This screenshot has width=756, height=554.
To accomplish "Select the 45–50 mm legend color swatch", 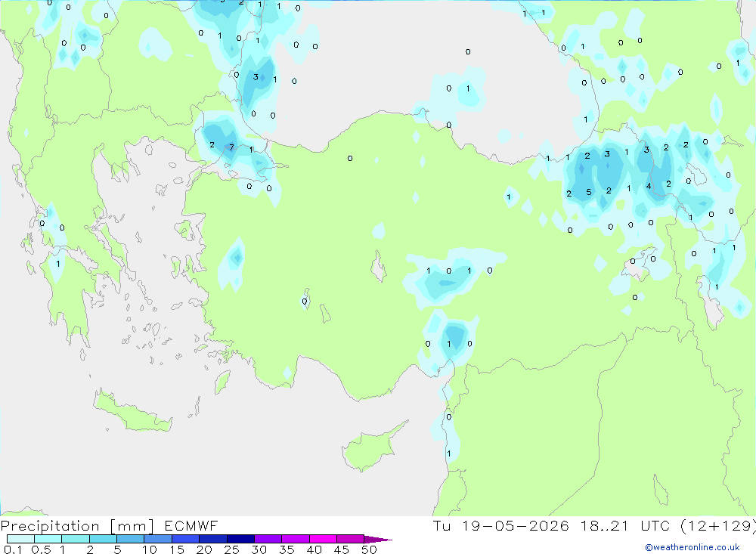I will (x=350, y=539).
